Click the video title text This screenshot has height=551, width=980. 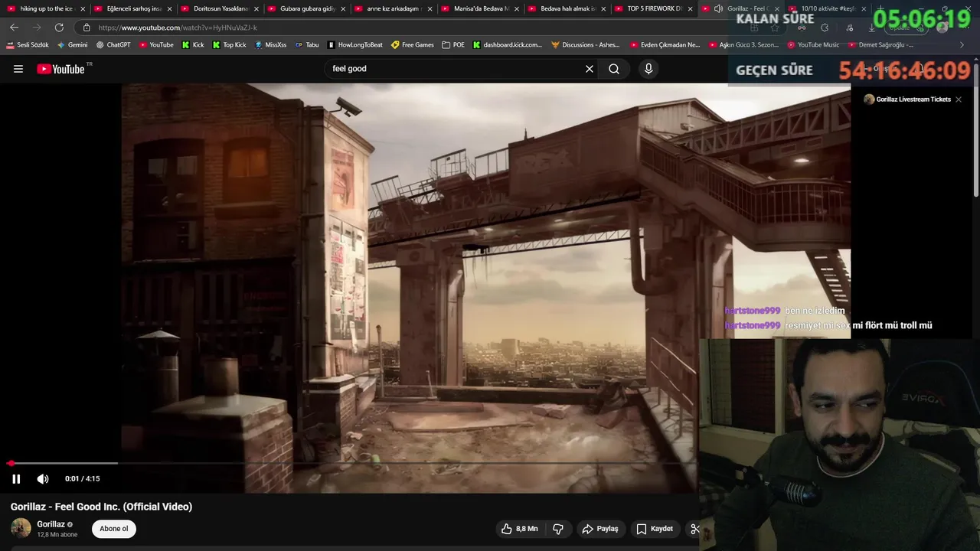101,507
